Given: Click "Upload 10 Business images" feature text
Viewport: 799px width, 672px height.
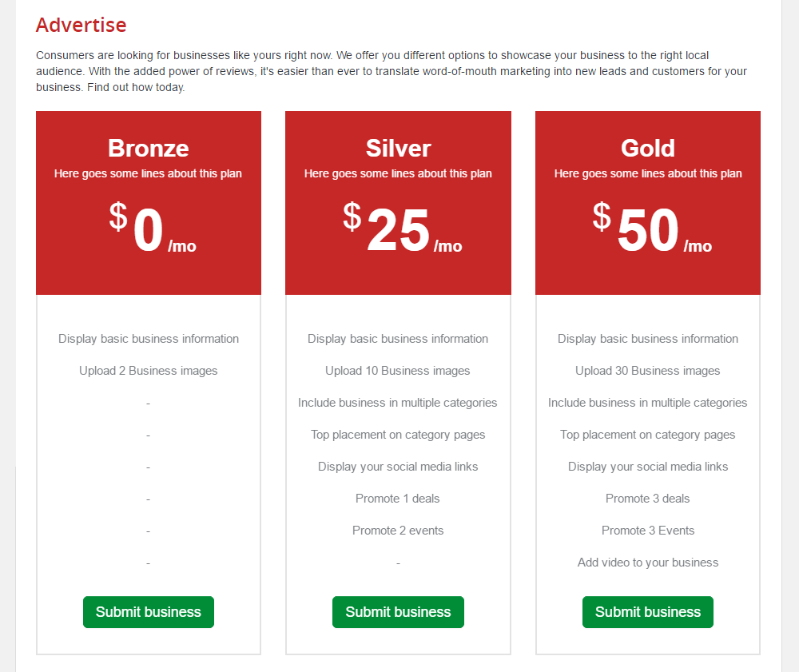Looking at the screenshot, I should (x=398, y=371).
